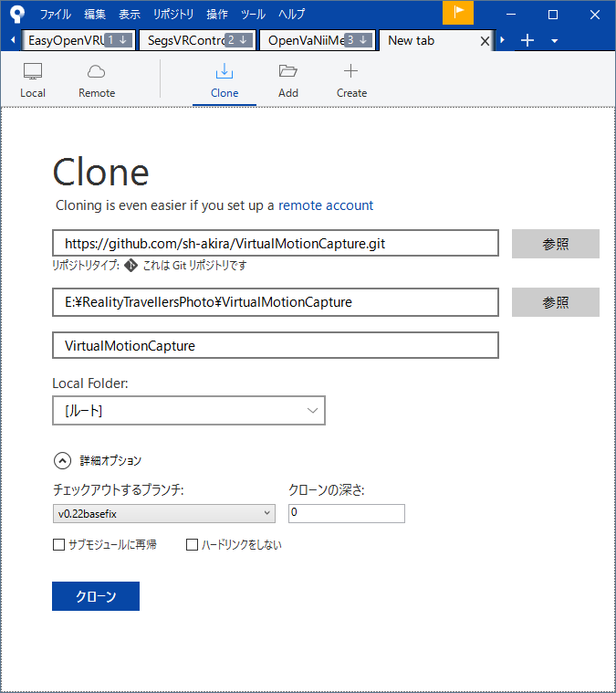
Task: Enable ハードリンクをしない checkbox
Action: point(192,544)
